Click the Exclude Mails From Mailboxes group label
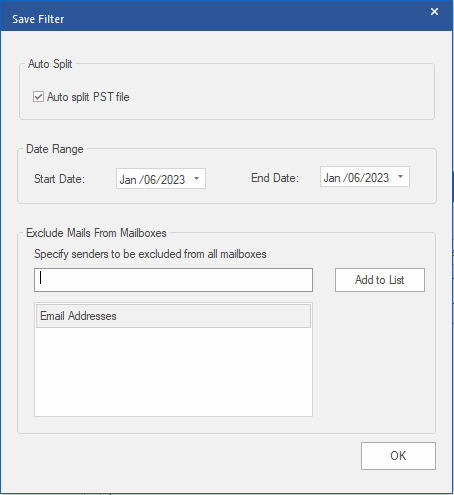454x495 pixels. (x=96, y=233)
